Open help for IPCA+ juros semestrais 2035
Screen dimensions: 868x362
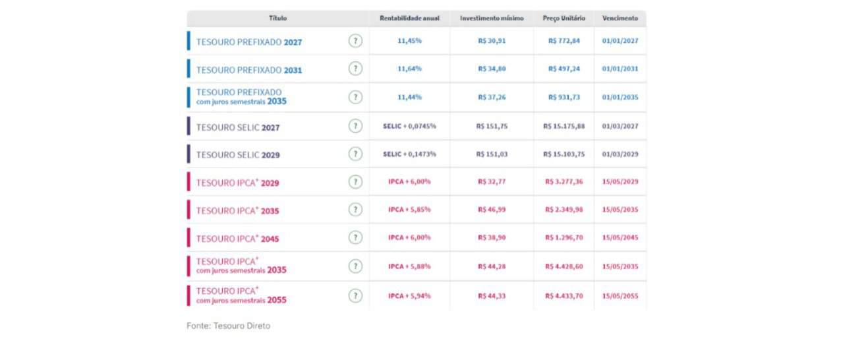pos(355,266)
